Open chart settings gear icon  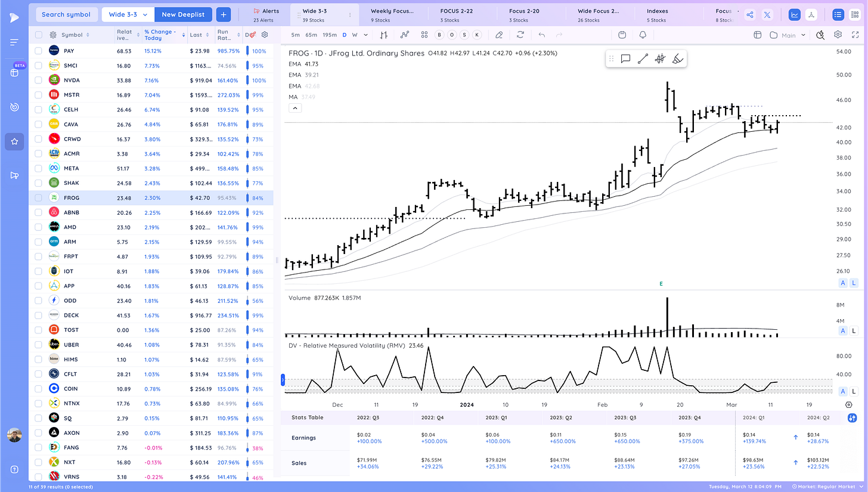[838, 35]
